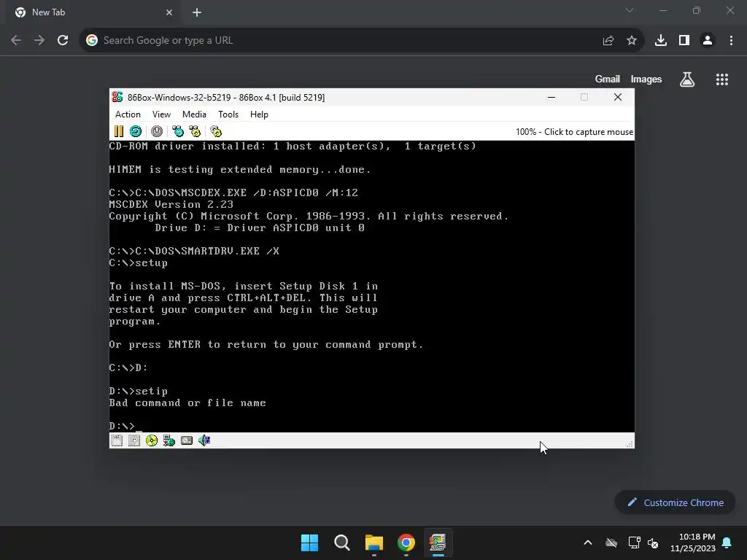Open the View menu in 86Box
Viewport: 747px width, 560px height.
(161, 114)
